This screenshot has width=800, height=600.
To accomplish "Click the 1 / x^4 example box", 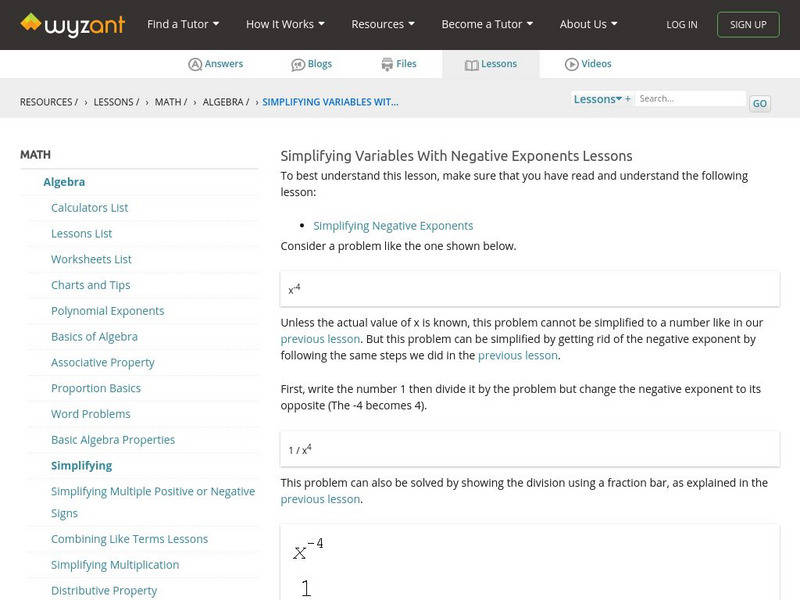I will click(x=530, y=449).
